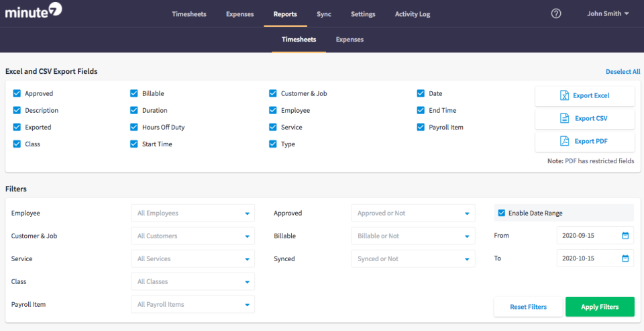The height and width of the screenshot is (331, 644).
Task: Open the help question mark icon
Action: click(x=555, y=13)
